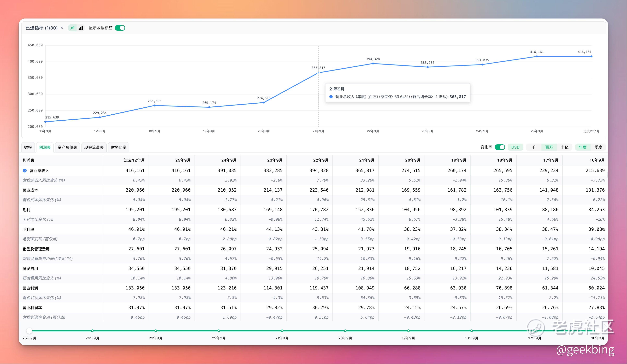Select 百万 unit option
The image size is (627, 364).
coord(549,147)
